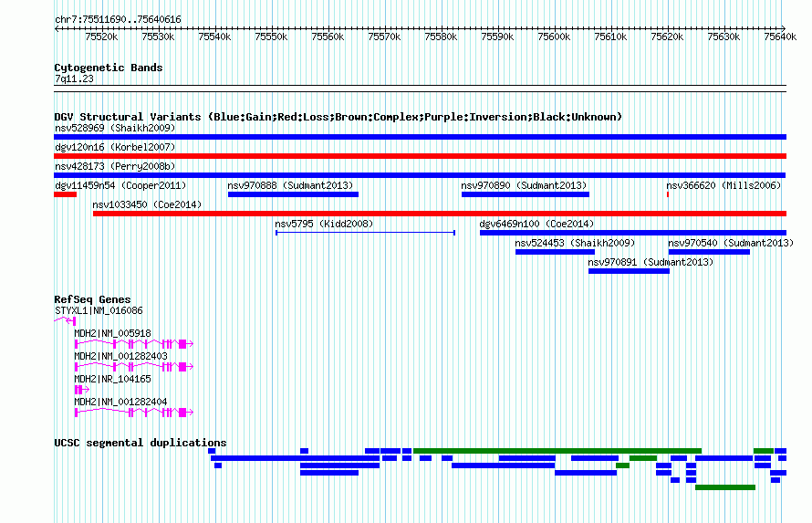The width and height of the screenshot is (812, 523).
Task: Click the chr7:75511690..75640616 coordinate label
Action: tap(118, 19)
